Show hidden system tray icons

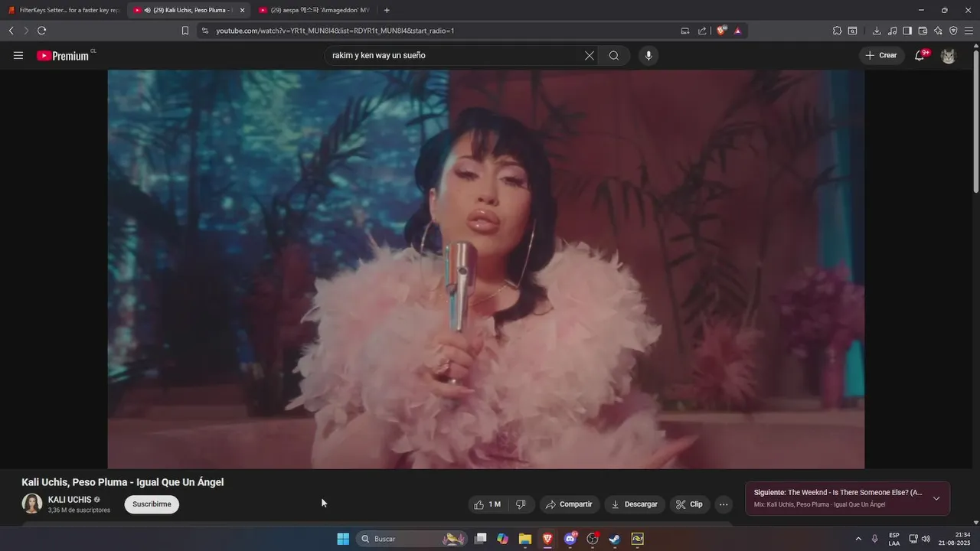[858, 539]
